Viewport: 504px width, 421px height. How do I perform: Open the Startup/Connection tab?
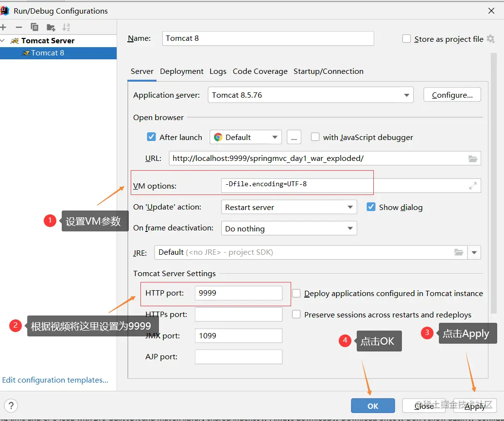(329, 71)
